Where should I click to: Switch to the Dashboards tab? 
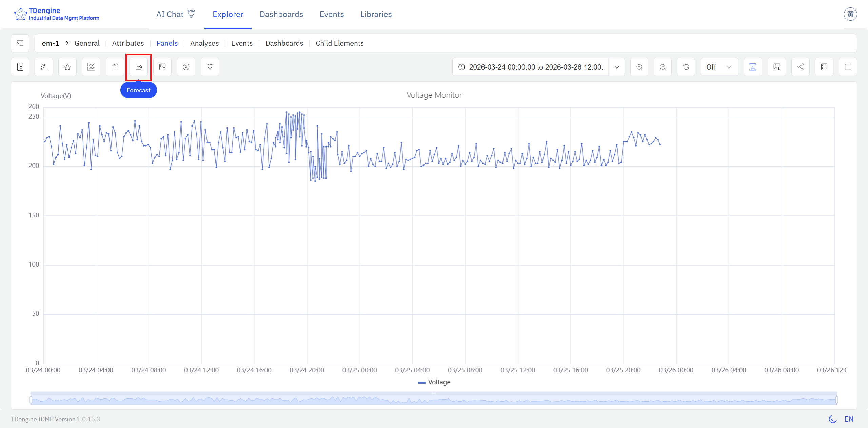click(281, 14)
